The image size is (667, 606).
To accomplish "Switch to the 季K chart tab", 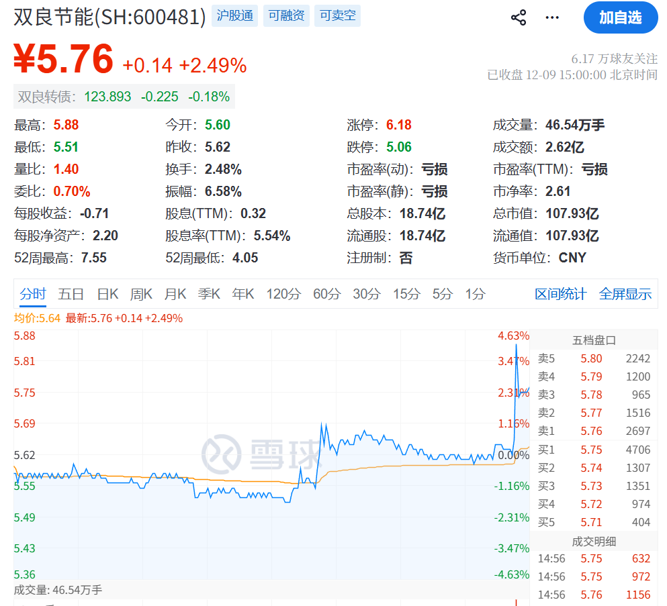I will point(209,294).
